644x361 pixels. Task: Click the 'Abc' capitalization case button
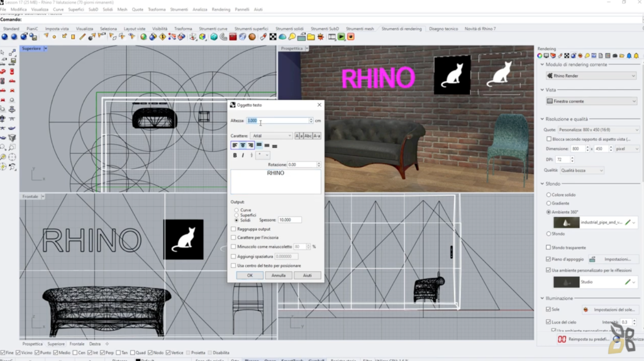(x=308, y=135)
